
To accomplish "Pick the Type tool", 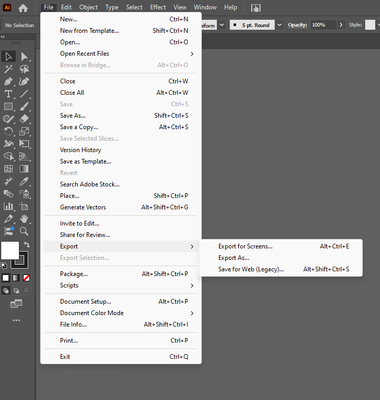I will [8, 94].
